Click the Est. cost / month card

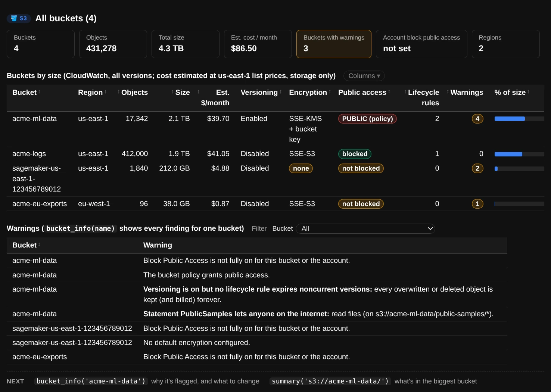point(258,44)
